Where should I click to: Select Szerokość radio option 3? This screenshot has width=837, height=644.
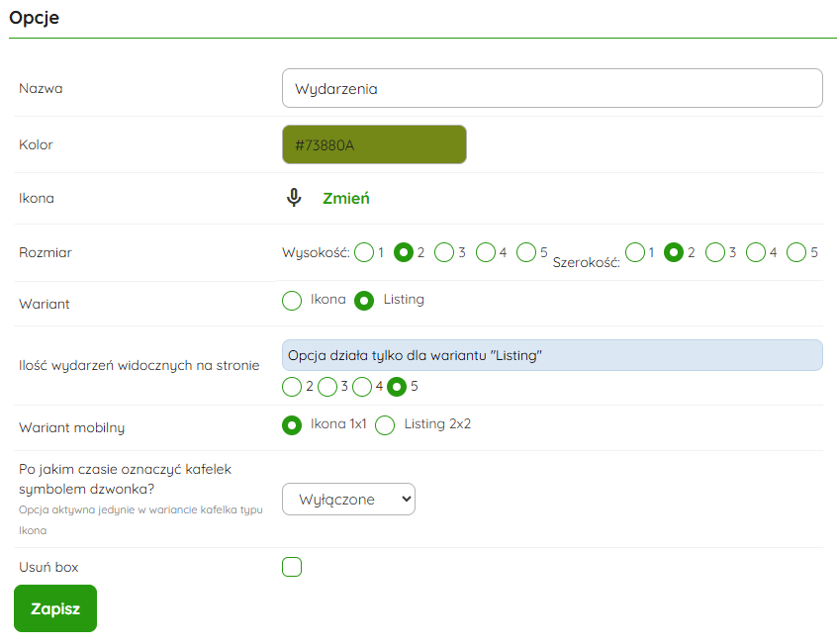715,252
